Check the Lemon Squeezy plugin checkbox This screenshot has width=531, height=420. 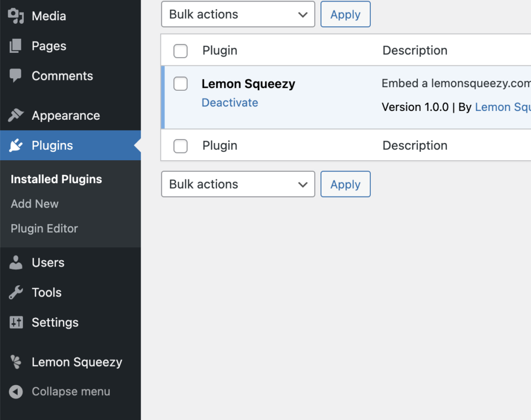pyautogui.click(x=180, y=83)
